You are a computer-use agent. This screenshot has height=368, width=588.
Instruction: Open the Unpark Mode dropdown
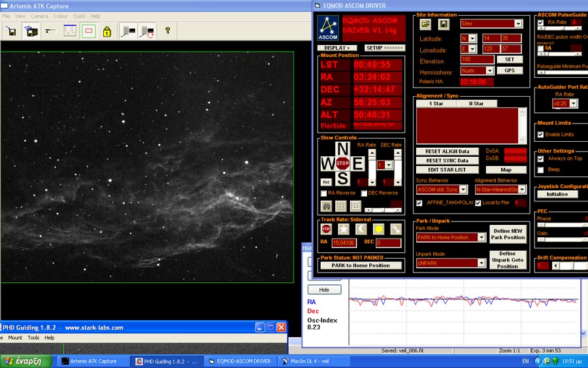click(x=481, y=263)
